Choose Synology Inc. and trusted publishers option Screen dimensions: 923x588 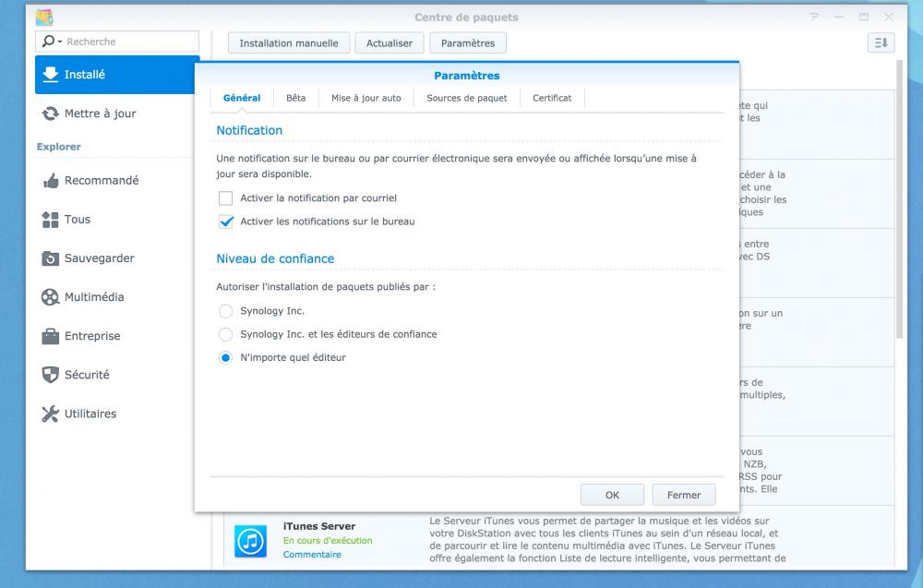pos(225,334)
